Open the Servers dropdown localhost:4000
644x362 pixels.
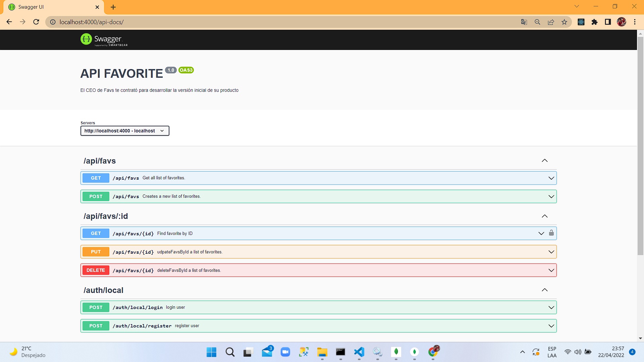coord(125,131)
